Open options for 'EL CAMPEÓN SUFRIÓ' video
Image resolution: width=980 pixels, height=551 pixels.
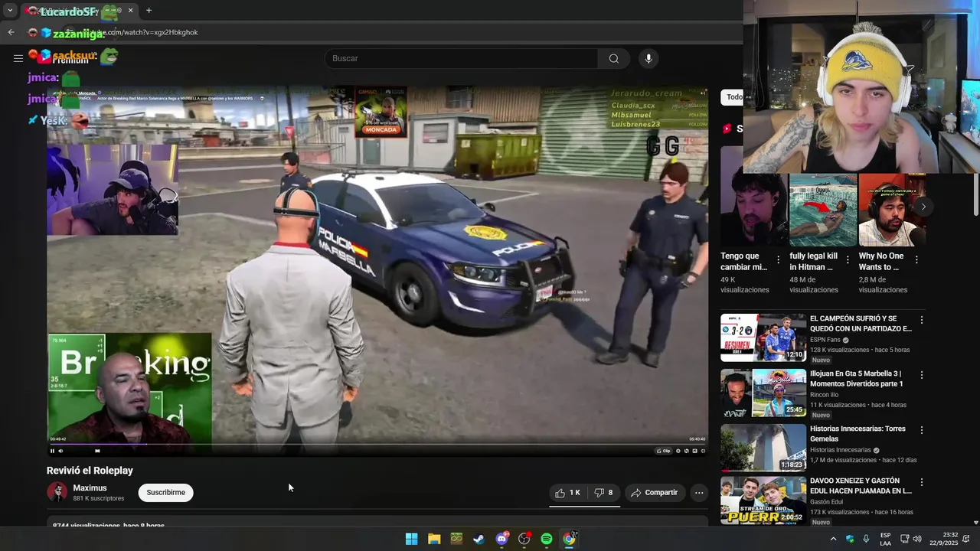922,320
